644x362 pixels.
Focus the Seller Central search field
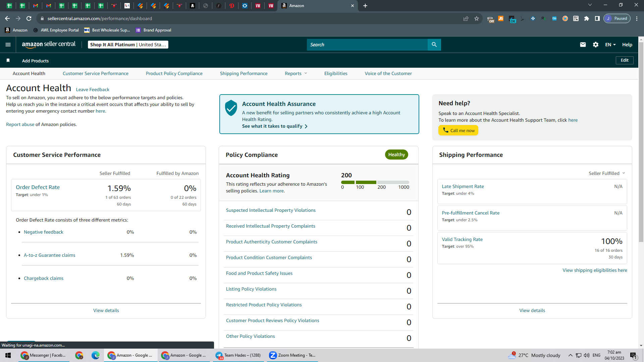[367, 45]
